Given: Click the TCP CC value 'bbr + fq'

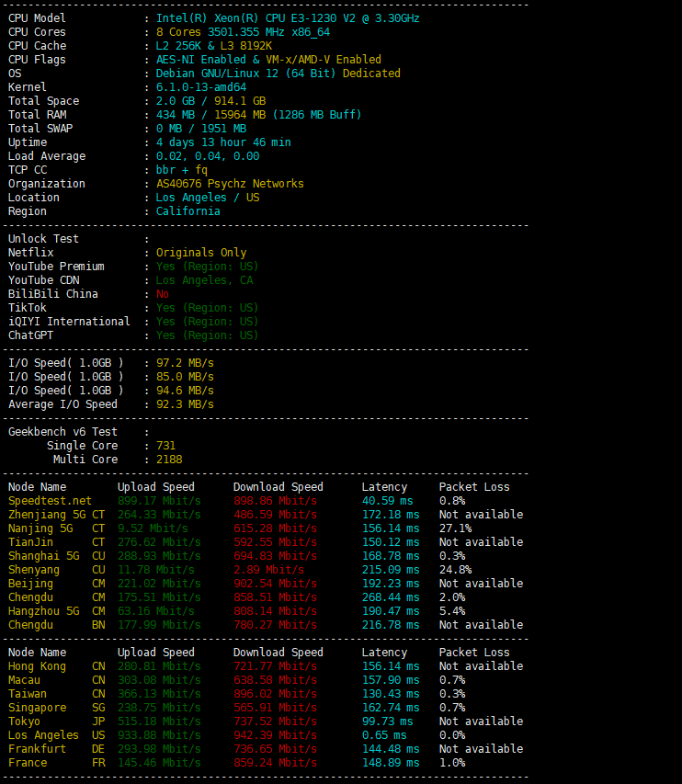Looking at the screenshot, I should point(182,170).
